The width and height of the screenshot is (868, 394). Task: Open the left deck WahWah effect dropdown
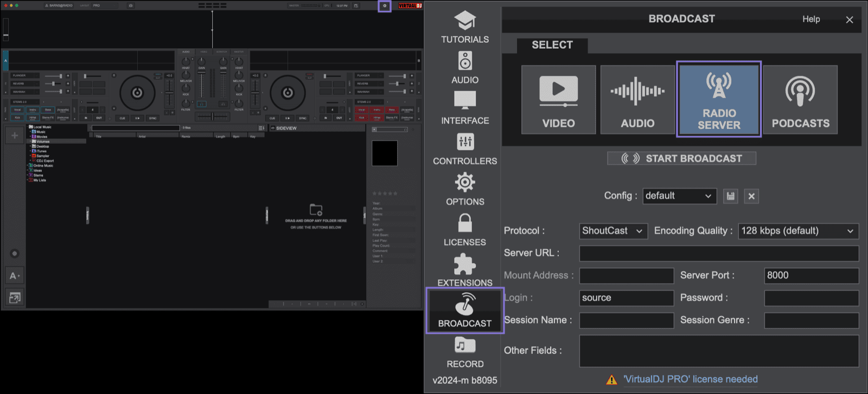pos(25,92)
